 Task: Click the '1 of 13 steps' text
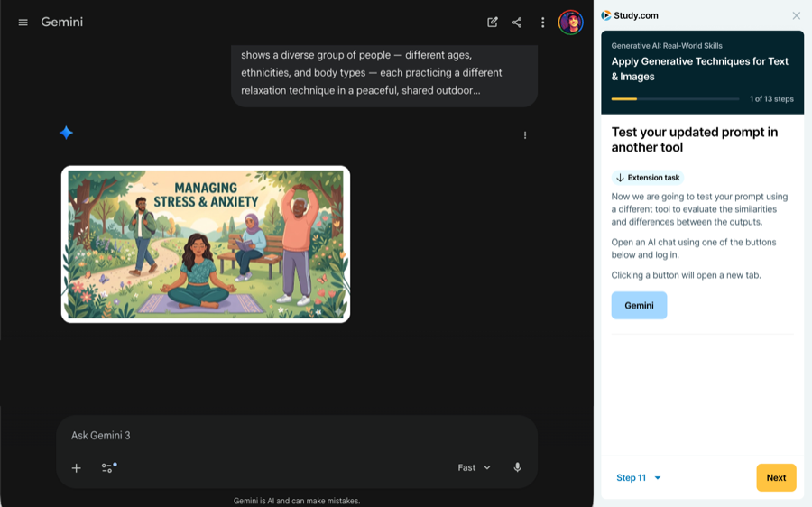771,99
